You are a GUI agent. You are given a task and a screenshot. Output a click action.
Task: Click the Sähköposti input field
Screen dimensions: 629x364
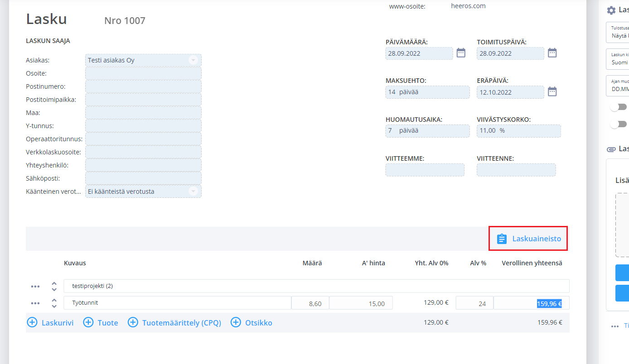pyautogui.click(x=143, y=178)
